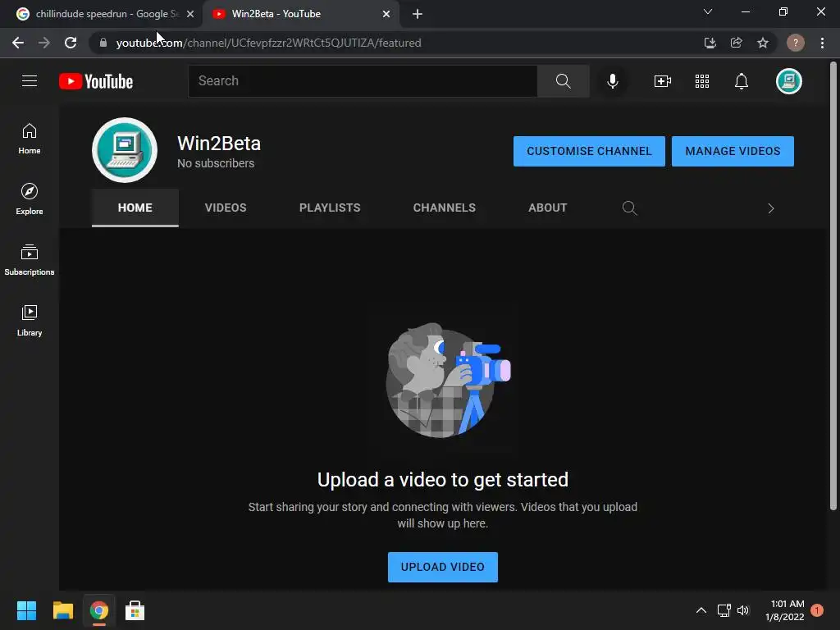840x630 pixels.
Task: Click the Win2Beta channel profile picture
Action: pyautogui.click(x=125, y=151)
